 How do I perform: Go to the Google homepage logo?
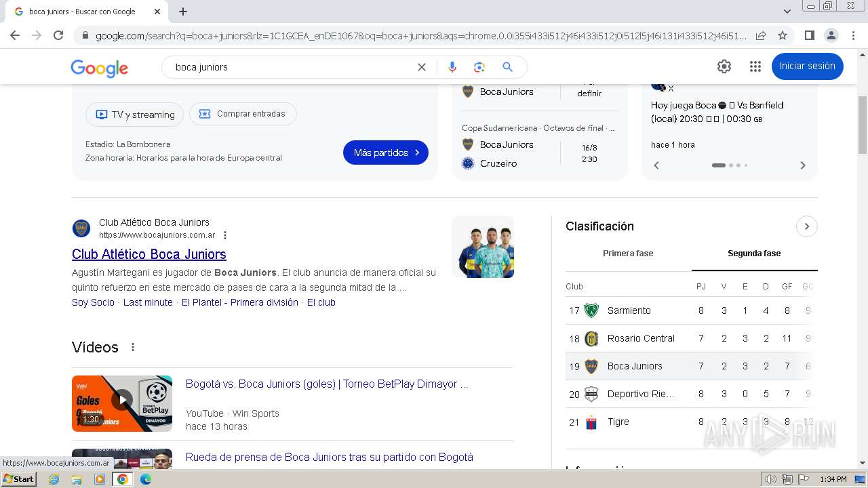[100, 68]
